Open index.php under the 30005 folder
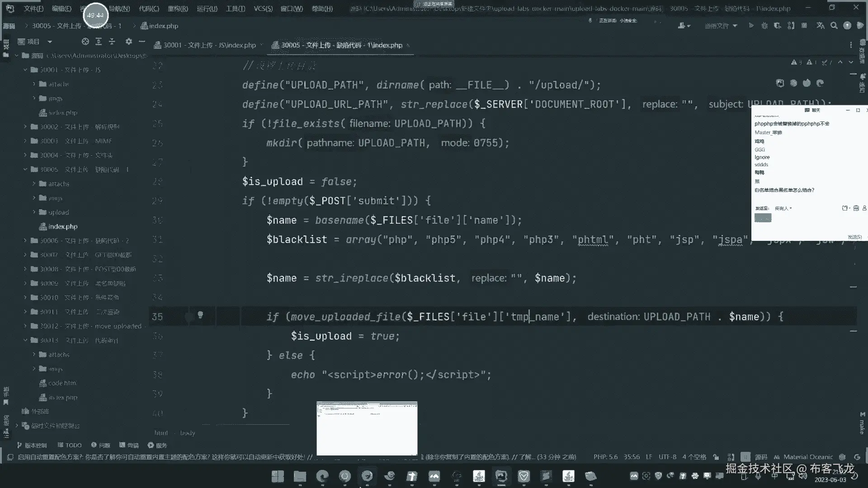This screenshot has height=488, width=868. coord(63,226)
